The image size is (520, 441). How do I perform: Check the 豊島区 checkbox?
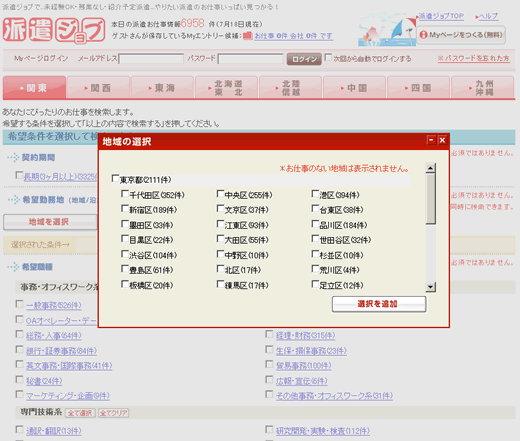point(125,269)
